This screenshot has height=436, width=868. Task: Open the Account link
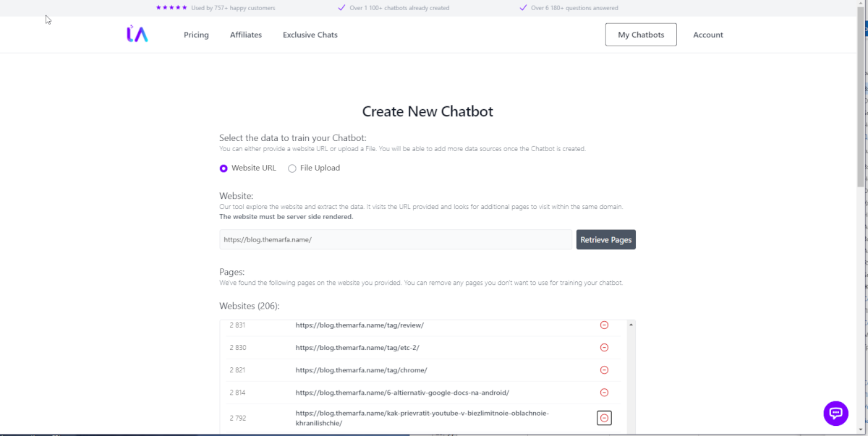708,35
